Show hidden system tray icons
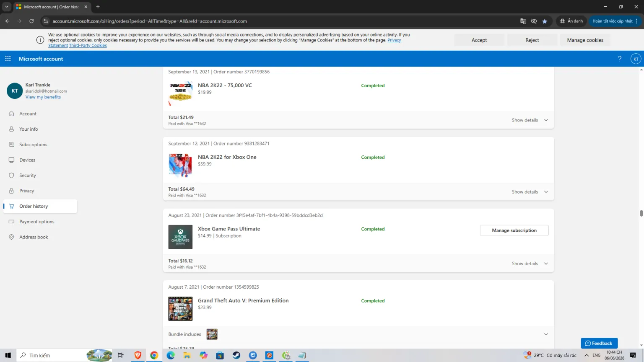Image resolution: width=644 pixels, height=362 pixels. click(587, 355)
